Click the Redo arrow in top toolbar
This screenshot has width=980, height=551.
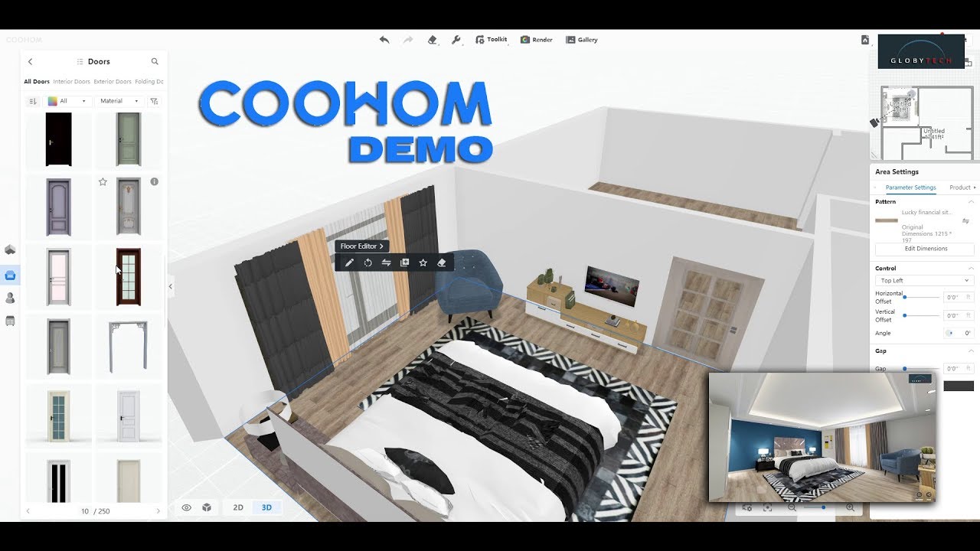[408, 40]
